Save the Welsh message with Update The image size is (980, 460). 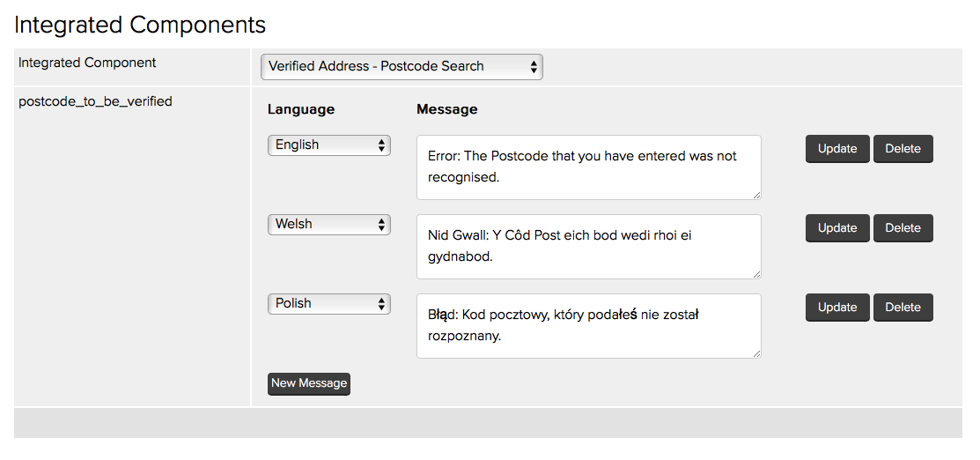837,228
